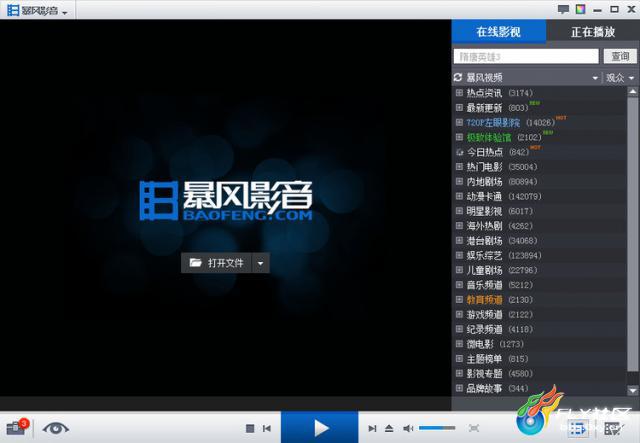Viewport: 640px width, 443px height.
Task: Expand the 明星影视 category
Action: point(459,211)
